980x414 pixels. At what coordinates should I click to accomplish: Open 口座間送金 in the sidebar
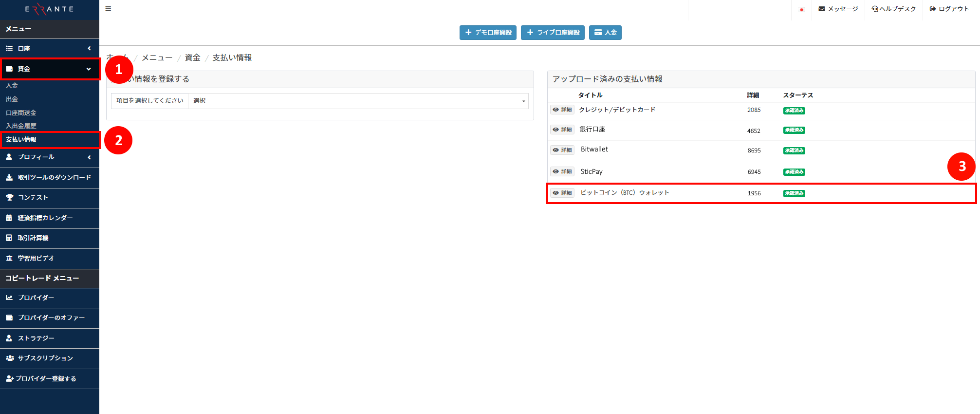21,113
